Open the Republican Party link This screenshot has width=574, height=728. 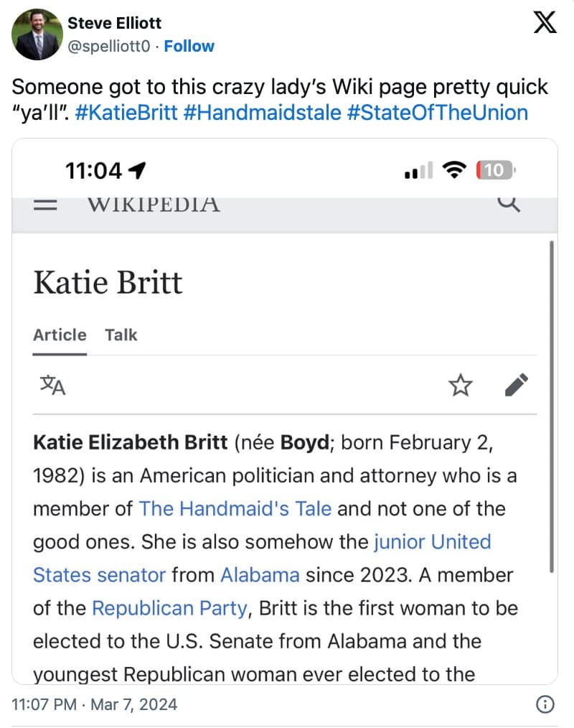[170, 608]
